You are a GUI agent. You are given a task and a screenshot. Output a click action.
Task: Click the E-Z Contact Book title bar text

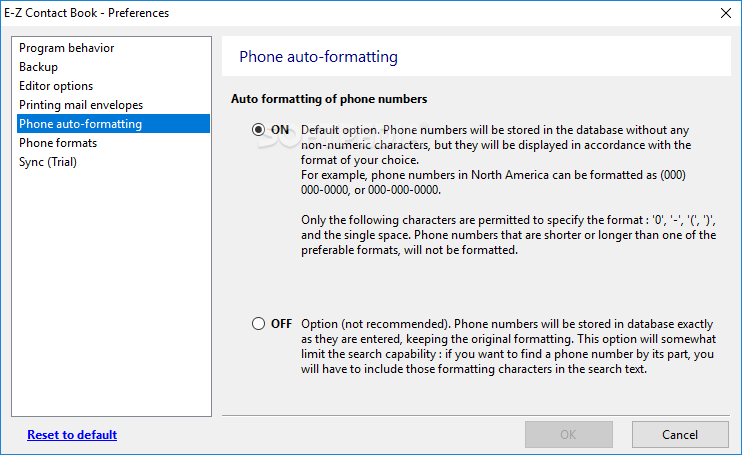click(x=87, y=13)
